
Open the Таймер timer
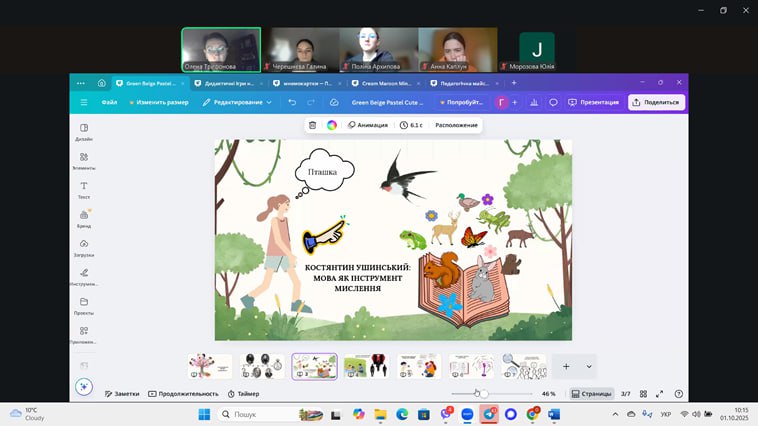244,394
